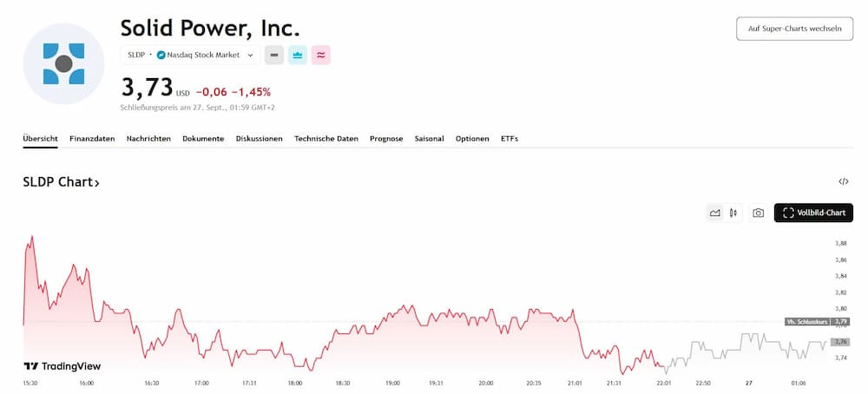Take a chart snapshot with camera icon
The image size is (868, 394).
(x=758, y=213)
